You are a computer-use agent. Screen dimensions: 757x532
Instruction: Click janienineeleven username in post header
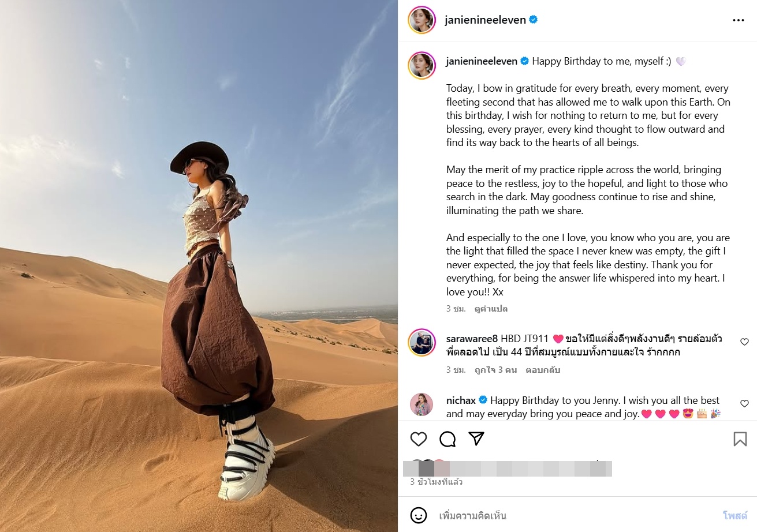(486, 20)
